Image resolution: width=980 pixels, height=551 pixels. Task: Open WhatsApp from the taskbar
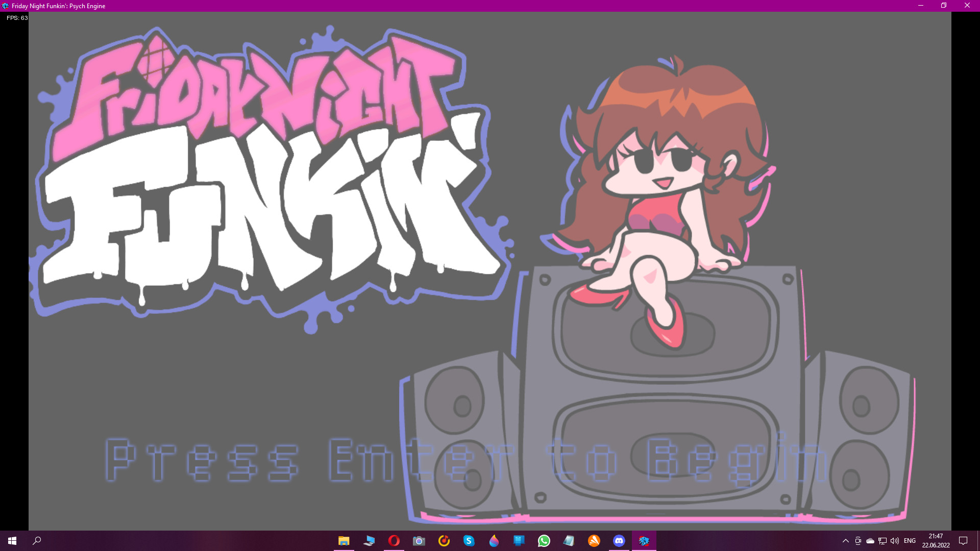pos(544,541)
